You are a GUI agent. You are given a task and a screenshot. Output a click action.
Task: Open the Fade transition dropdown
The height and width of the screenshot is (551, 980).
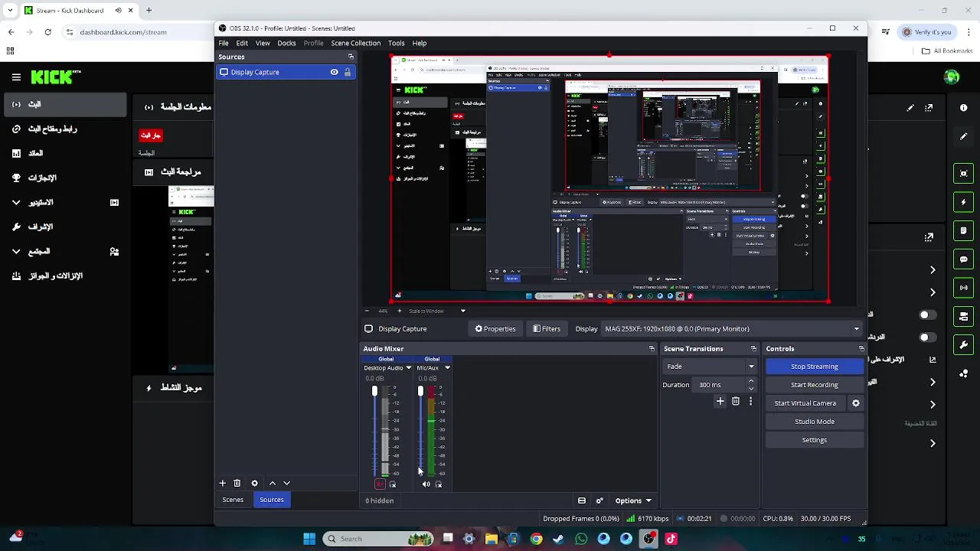[x=709, y=367]
